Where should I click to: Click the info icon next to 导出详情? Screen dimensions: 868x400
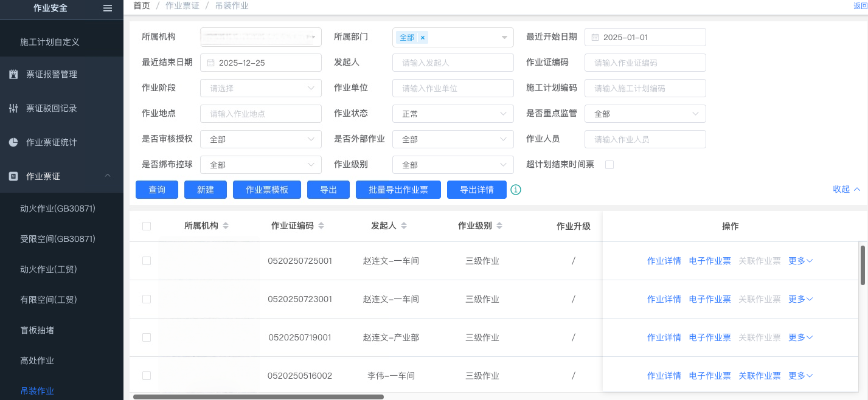[x=516, y=190]
